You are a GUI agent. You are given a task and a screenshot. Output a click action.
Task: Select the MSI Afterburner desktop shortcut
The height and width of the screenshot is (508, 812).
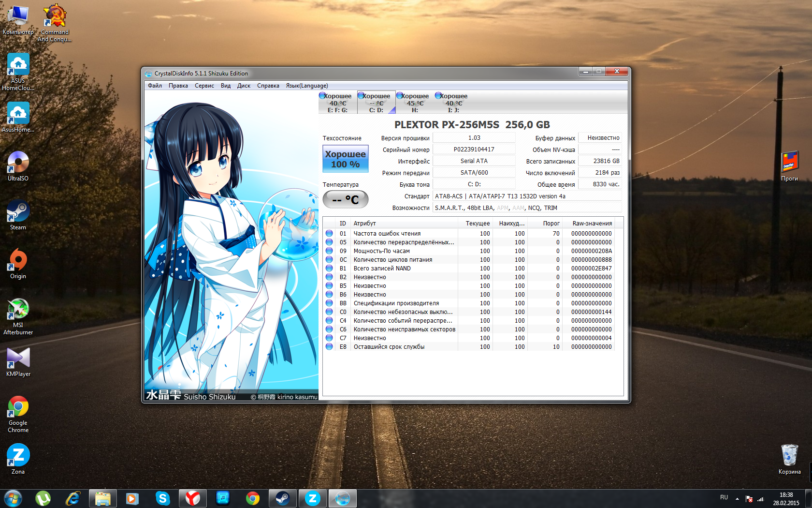(x=18, y=316)
